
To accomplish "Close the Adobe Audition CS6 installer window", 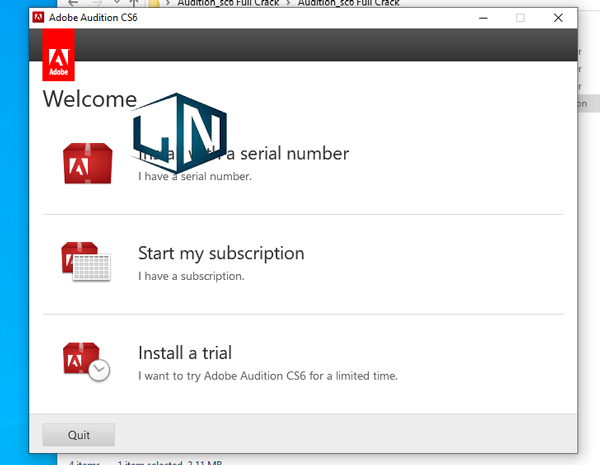I will 558,18.
